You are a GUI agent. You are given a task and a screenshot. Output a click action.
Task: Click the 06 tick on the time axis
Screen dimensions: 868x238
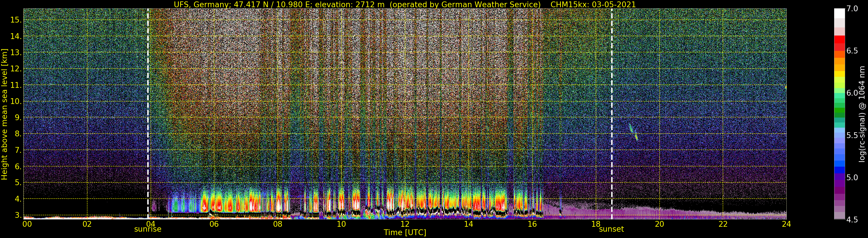214,224
